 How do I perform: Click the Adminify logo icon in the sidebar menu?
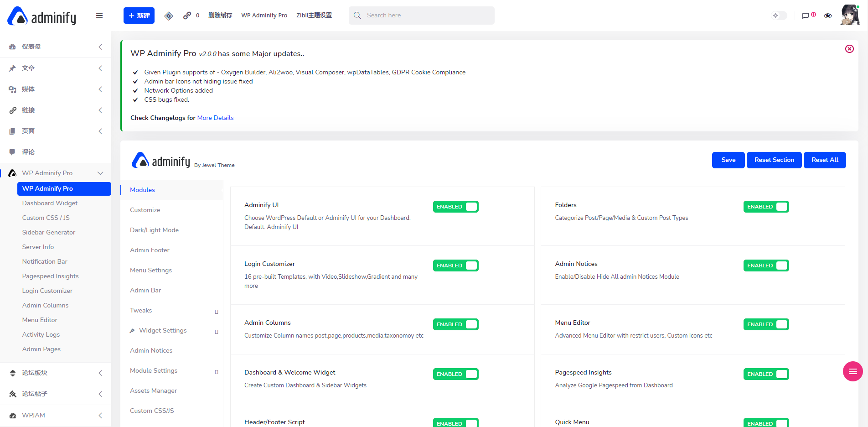click(13, 173)
